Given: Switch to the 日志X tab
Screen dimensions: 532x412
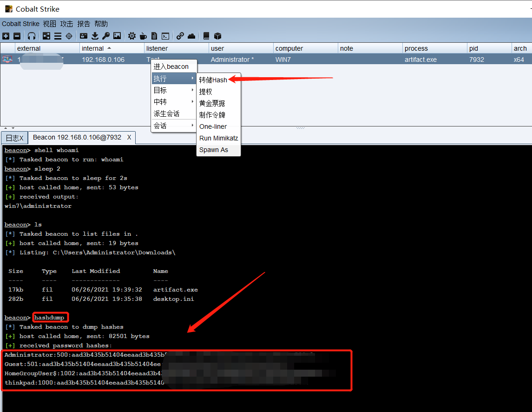Looking at the screenshot, I should pos(14,138).
